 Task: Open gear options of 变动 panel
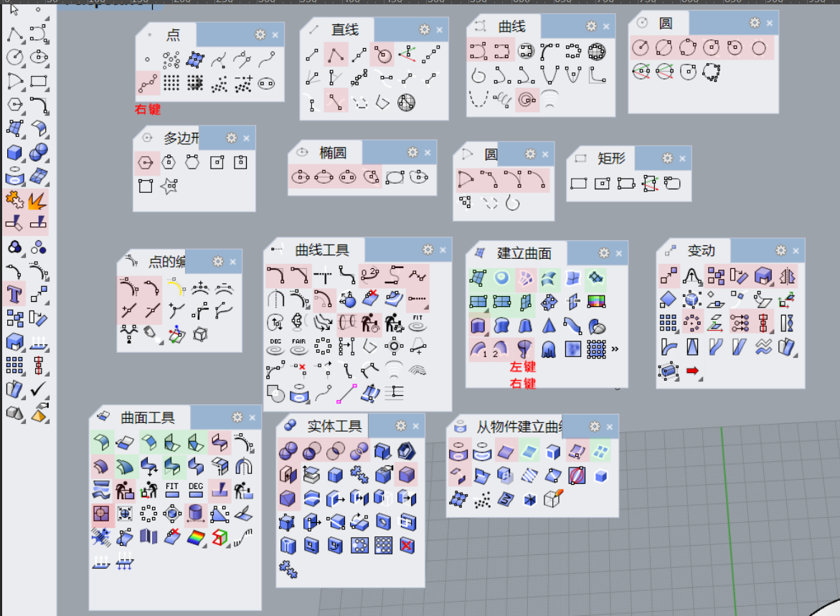click(x=781, y=250)
